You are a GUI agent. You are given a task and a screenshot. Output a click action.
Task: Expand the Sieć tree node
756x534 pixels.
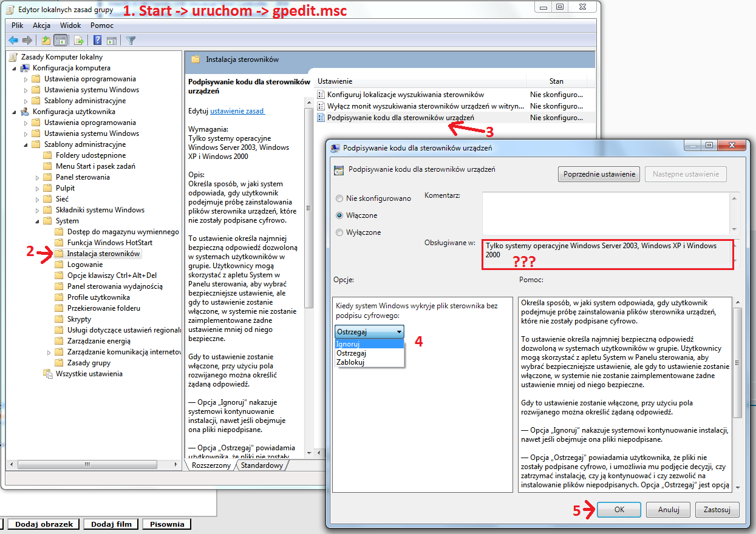coord(37,199)
